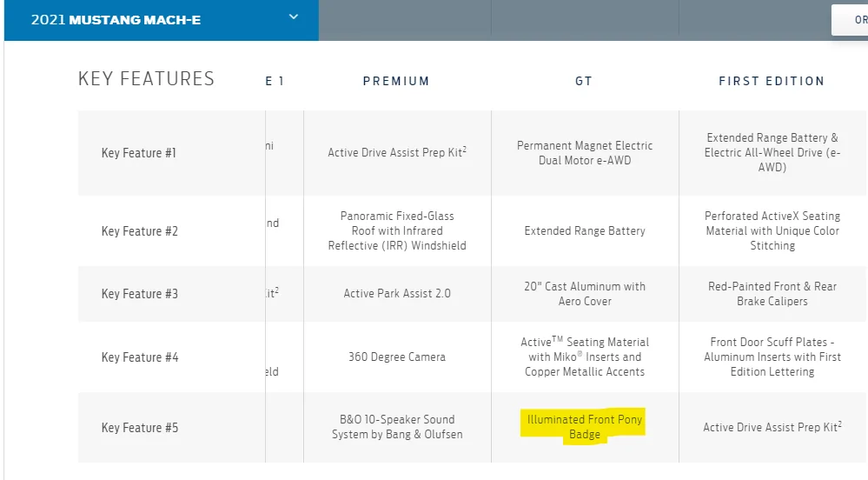Image resolution: width=868 pixels, height=480 pixels.
Task: Click the chevron next to Mustang Mach-E
Action: coord(294,17)
